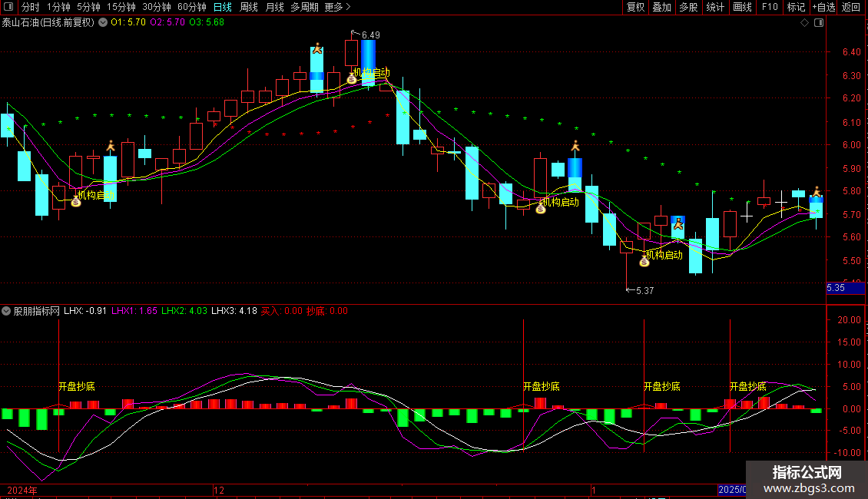The width and height of the screenshot is (868, 499).
Task: Select the 60分钟 period tab
Action: 191,7
